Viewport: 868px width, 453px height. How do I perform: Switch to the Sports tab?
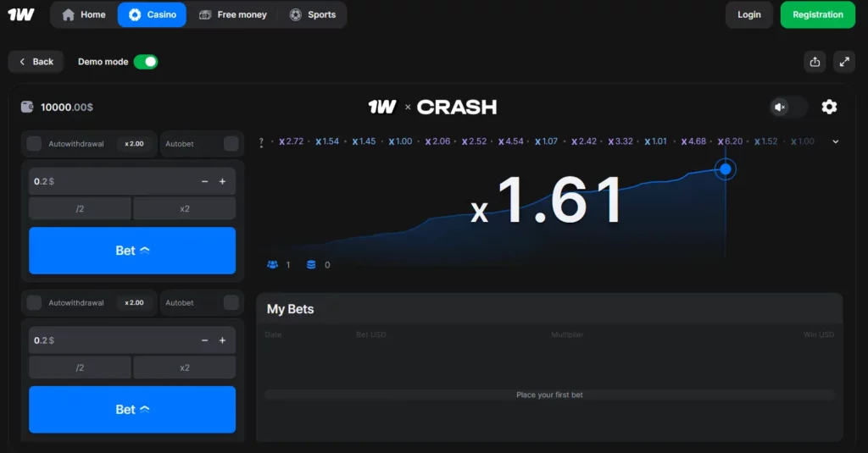tap(313, 14)
